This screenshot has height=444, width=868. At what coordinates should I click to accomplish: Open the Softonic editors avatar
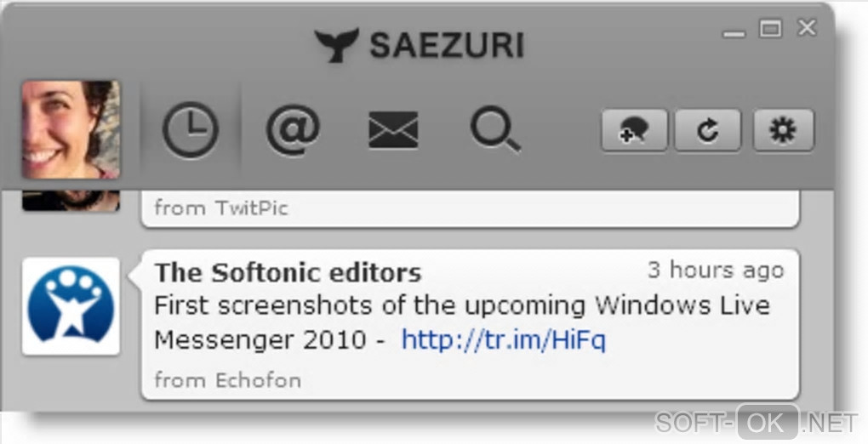[x=71, y=306]
